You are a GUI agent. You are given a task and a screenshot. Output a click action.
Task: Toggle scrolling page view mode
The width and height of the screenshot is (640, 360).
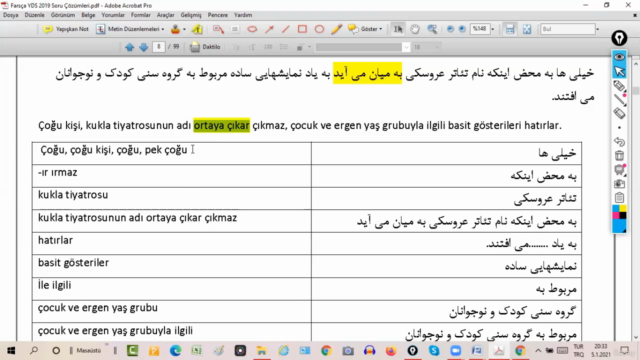(x=510, y=29)
